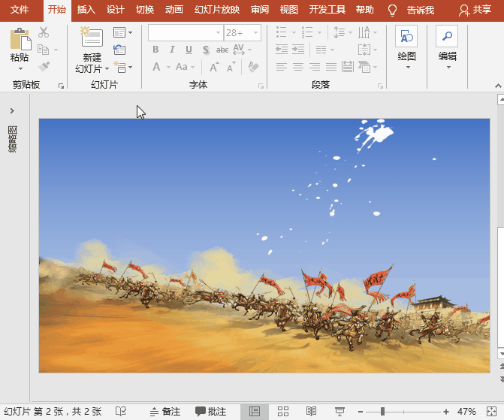Image resolution: width=504 pixels, height=420 pixels.
Task: Click the Convert to SmartArt icon
Action: coord(364,67)
